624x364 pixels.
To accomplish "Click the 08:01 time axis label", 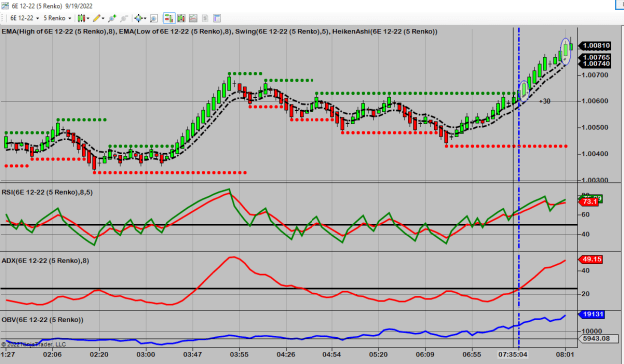I will (565, 354).
